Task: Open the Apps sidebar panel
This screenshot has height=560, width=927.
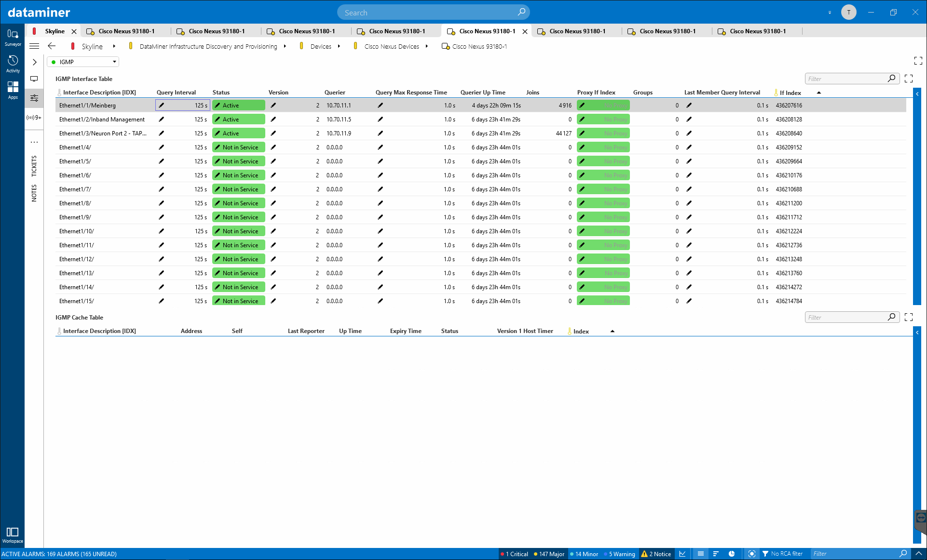Action: tap(13, 90)
